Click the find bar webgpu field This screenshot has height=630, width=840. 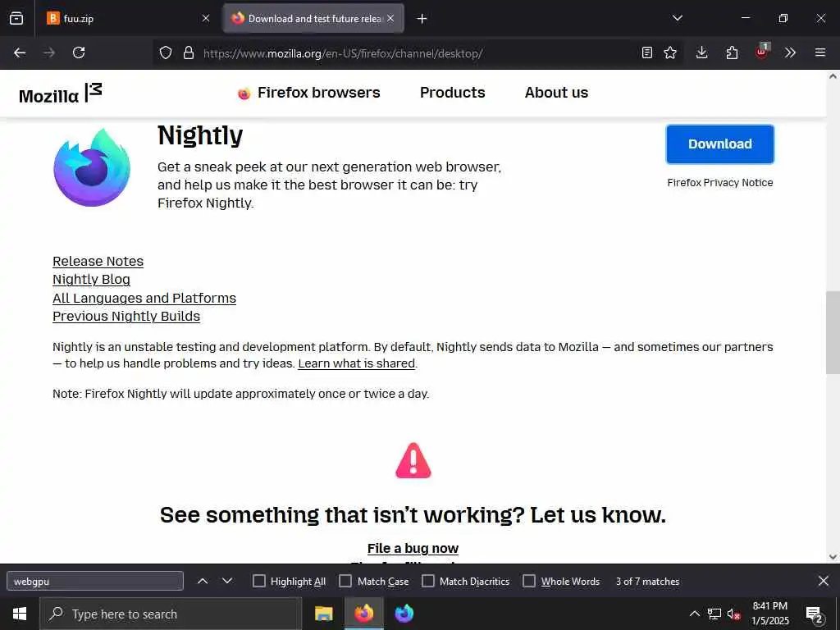tap(95, 582)
